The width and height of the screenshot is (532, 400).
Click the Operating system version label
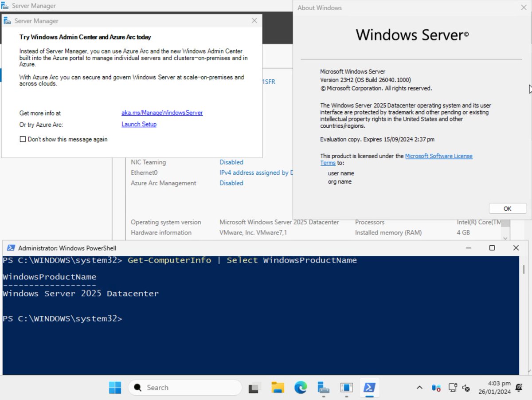click(166, 222)
